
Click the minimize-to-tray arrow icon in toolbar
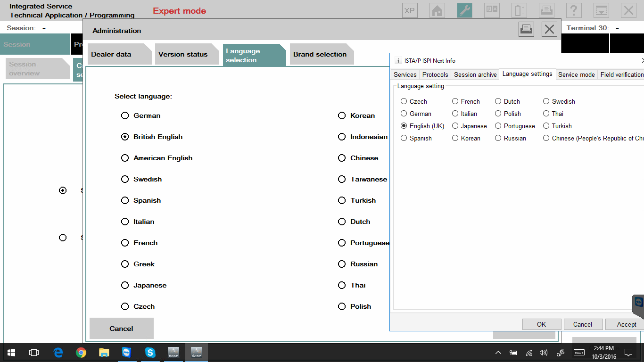(601, 10)
